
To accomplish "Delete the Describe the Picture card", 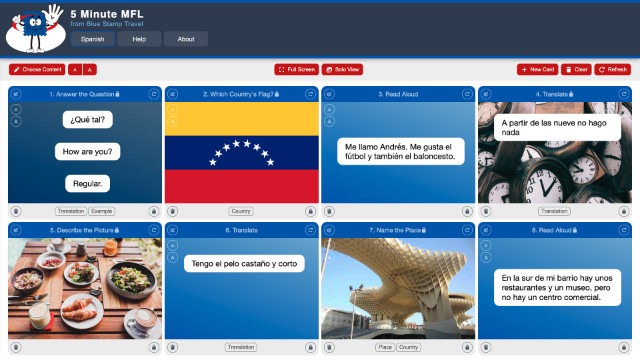I will tap(16, 347).
